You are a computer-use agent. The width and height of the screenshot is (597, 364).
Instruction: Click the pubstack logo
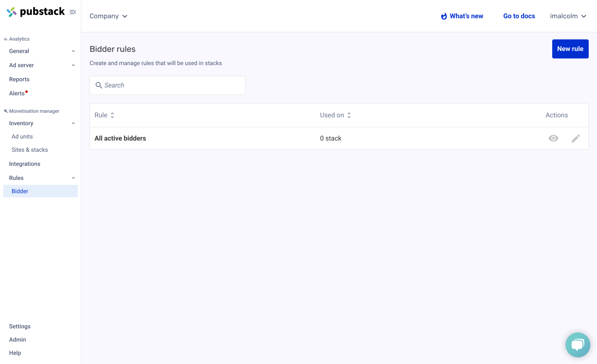pos(36,12)
